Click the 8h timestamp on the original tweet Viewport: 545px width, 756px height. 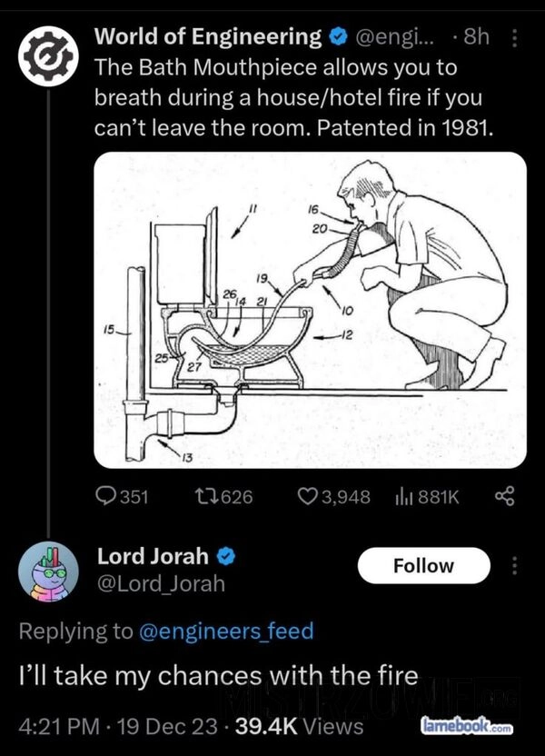tap(476, 37)
